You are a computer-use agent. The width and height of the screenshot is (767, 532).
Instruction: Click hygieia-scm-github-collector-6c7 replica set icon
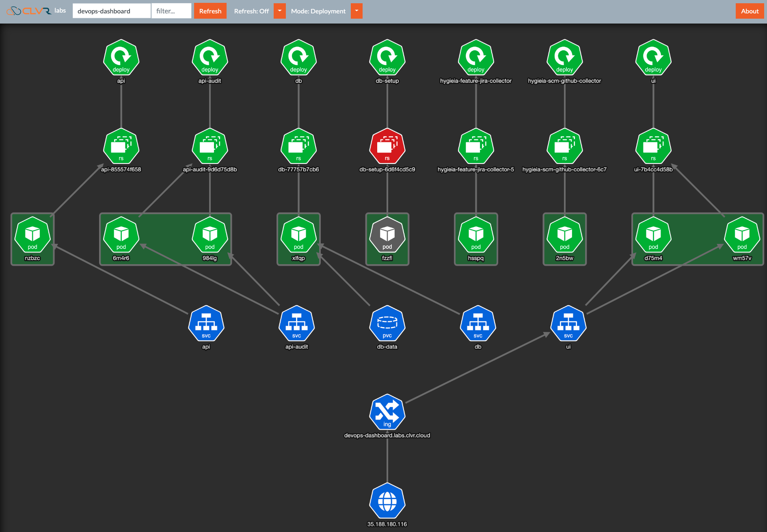point(565,146)
